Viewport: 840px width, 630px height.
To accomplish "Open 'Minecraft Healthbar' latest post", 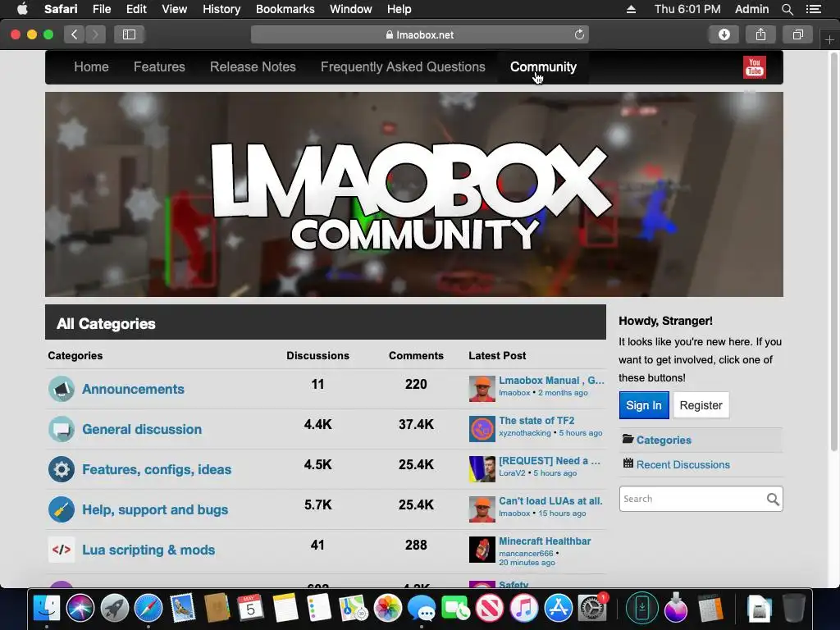I will (x=545, y=541).
